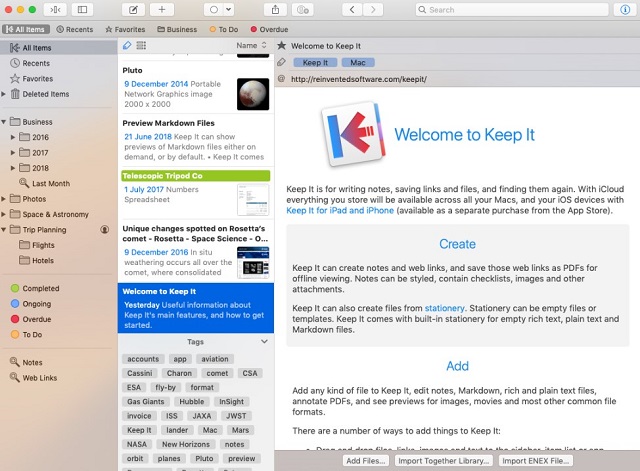Toggle the tag filter icon in item list
The height and width of the screenshot is (471, 640).
(x=127, y=45)
